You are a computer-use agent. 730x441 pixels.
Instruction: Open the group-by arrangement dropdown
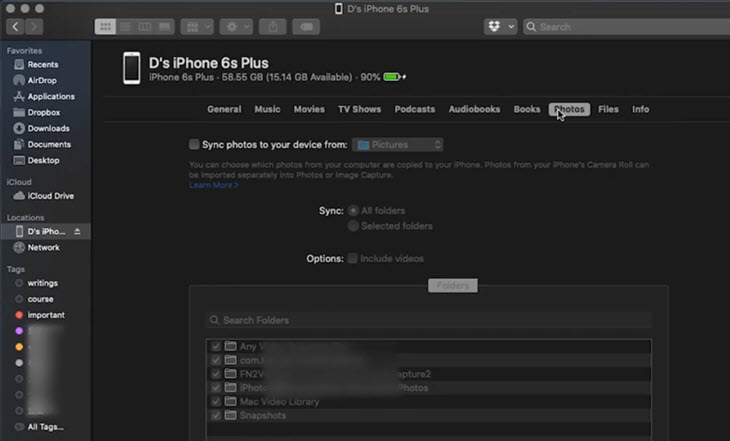197,27
